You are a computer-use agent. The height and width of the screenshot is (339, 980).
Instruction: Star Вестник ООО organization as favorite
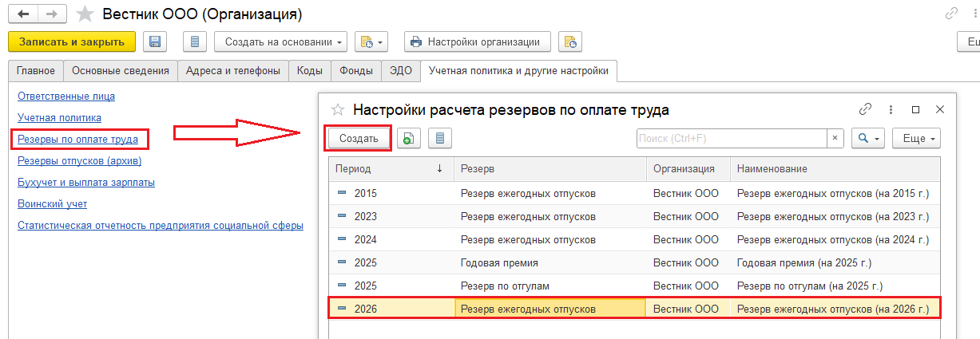[83, 14]
